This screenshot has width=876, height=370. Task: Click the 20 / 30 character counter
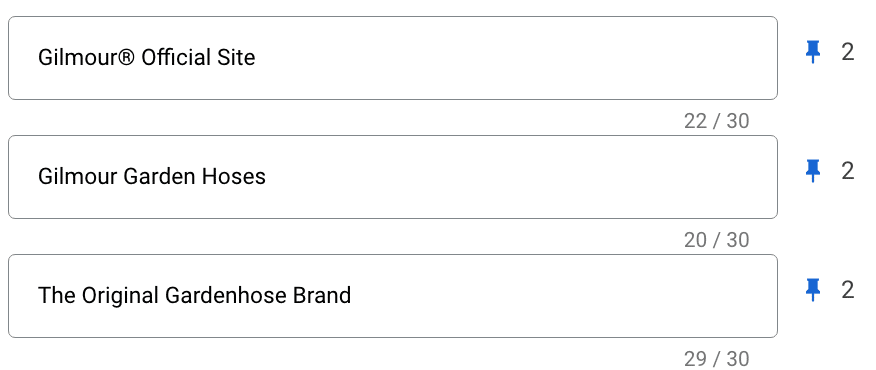(x=716, y=240)
